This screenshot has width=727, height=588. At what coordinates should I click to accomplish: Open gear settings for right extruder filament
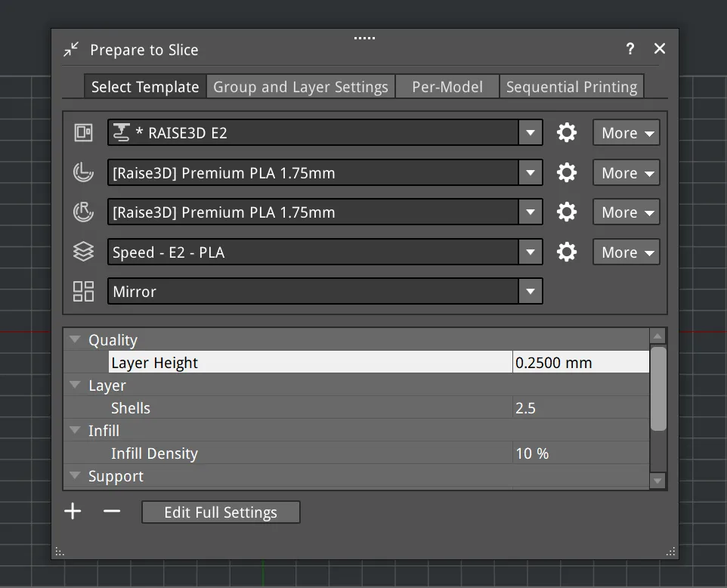pyautogui.click(x=566, y=212)
